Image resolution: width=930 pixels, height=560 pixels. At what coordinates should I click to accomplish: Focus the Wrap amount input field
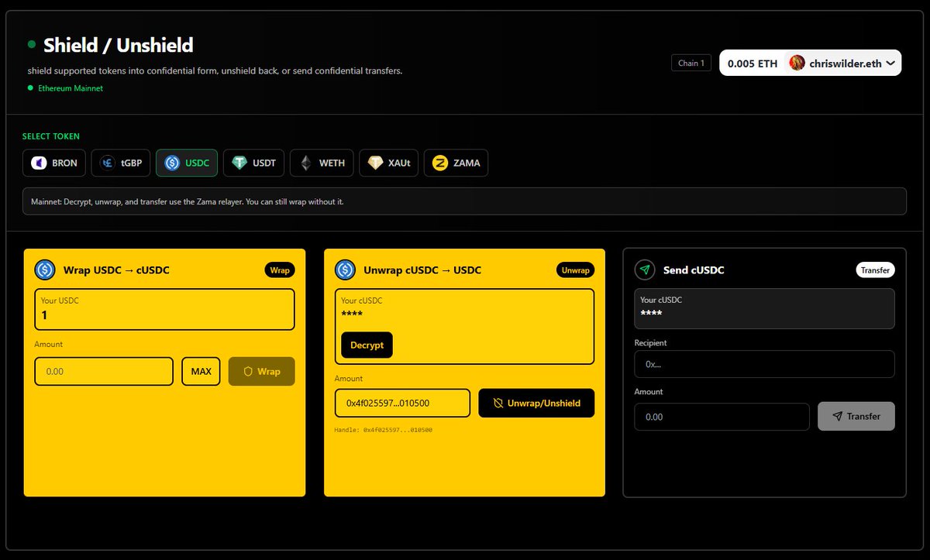click(104, 371)
